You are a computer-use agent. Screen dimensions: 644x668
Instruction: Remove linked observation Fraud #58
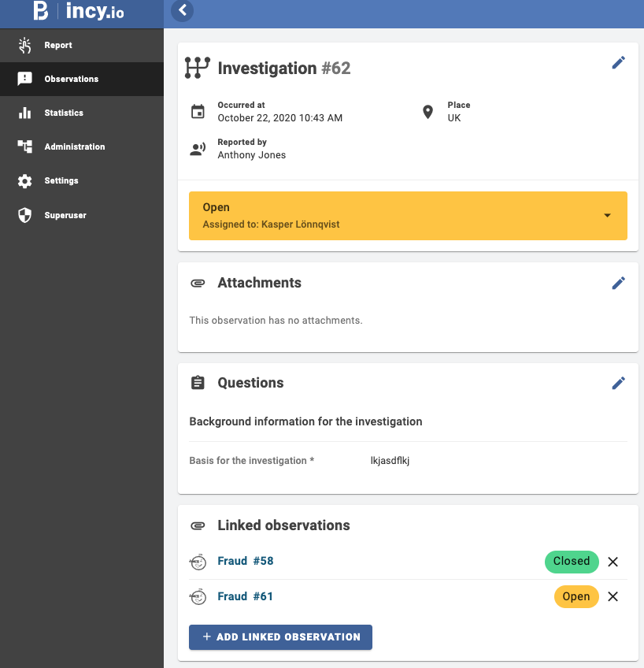tap(613, 562)
